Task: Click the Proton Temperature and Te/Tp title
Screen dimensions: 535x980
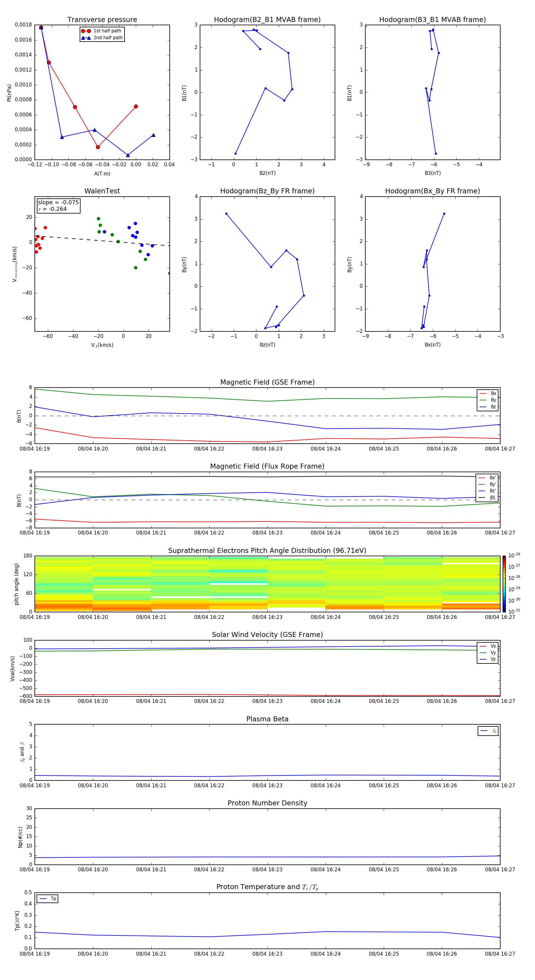Action: pos(267,887)
